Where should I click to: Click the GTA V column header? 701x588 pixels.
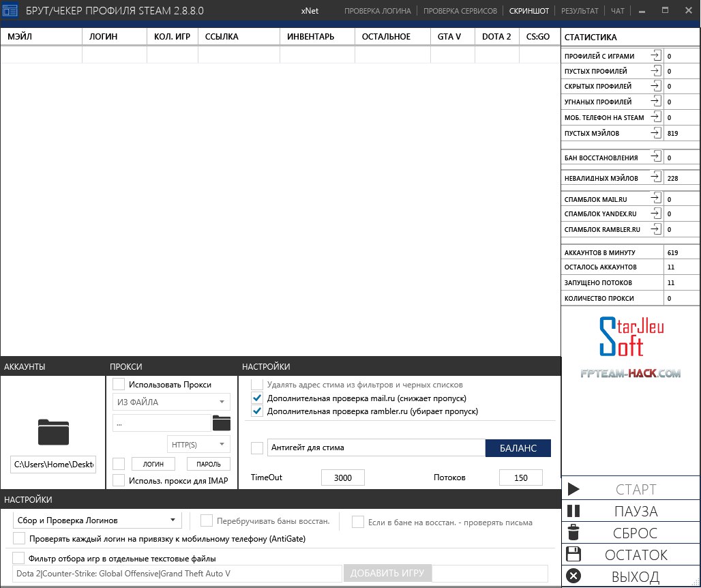pyautogui.click(x=452, y=37)
